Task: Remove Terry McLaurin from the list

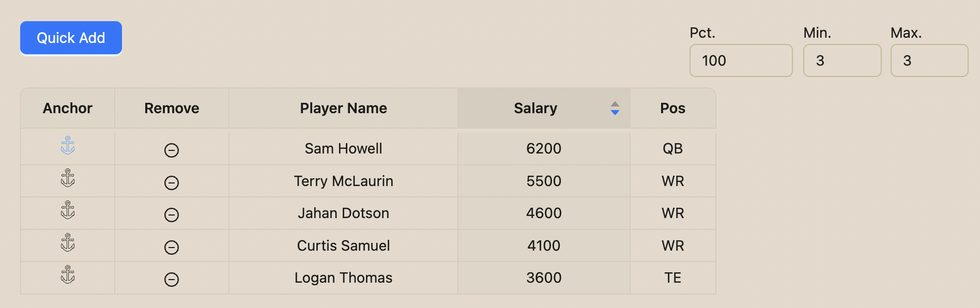Action: [172, 183]
